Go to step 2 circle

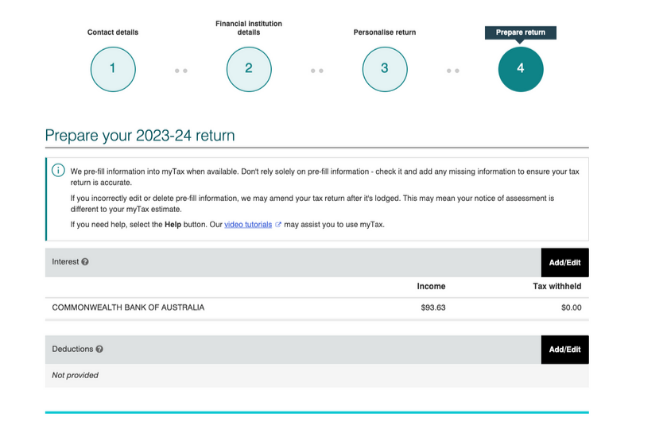point(248,69)
